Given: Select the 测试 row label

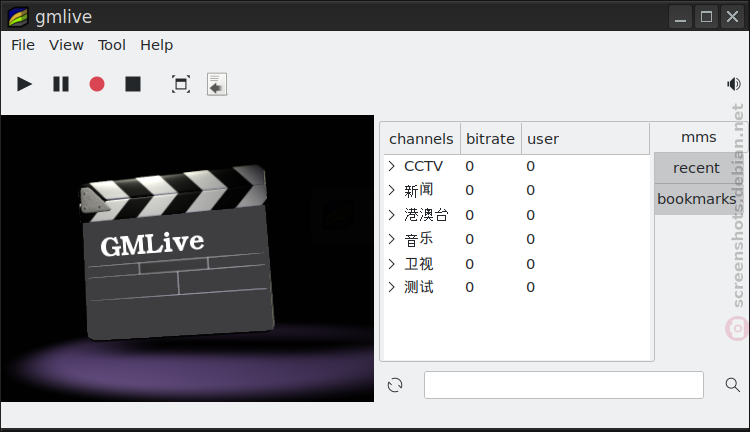Looking at the screenshot, I should coord(419,287).
